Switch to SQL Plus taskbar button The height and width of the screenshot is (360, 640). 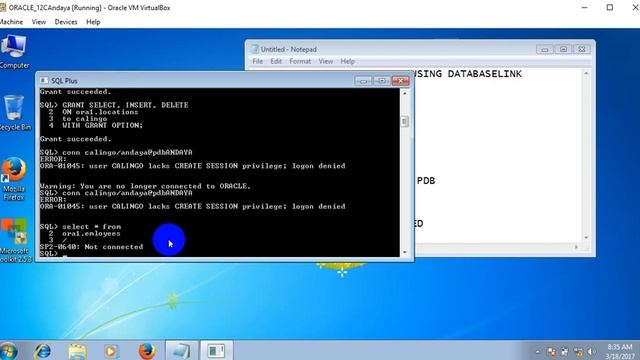pos(216,351)
